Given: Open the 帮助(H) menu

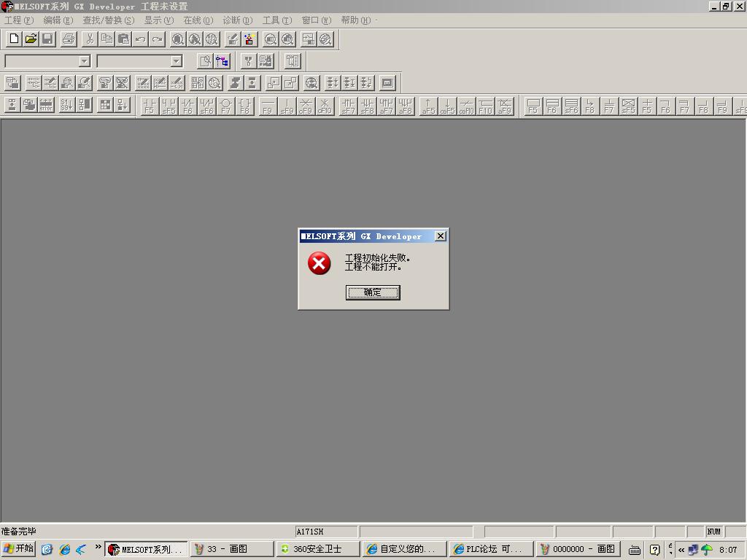Looking at the screenshot, I should click(356, 20).
